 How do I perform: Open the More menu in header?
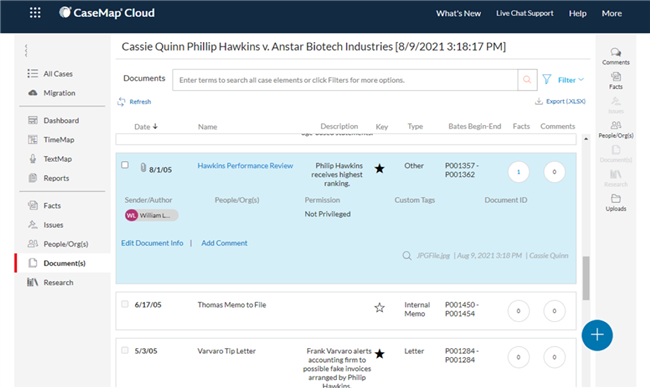[611, 13]
